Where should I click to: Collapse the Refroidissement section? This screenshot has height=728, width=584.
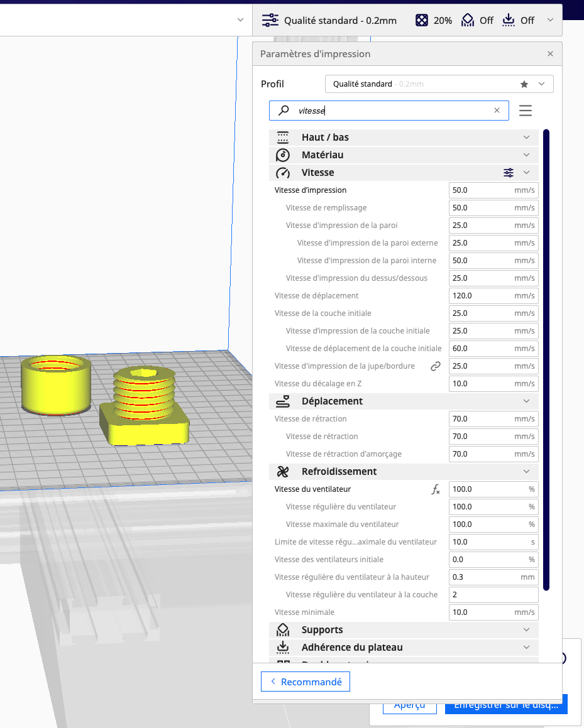coord(526,472)
